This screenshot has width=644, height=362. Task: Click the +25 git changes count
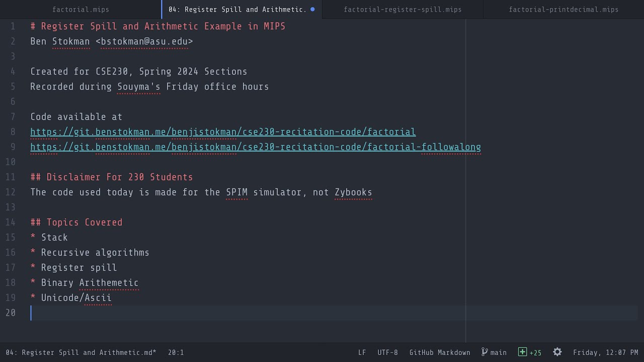click(535, 353)
